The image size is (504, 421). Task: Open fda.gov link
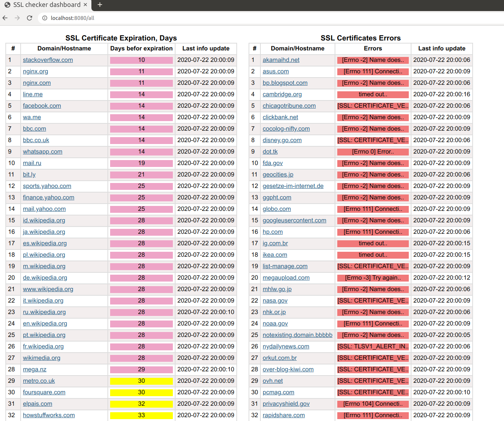click(x=273, y=163)
